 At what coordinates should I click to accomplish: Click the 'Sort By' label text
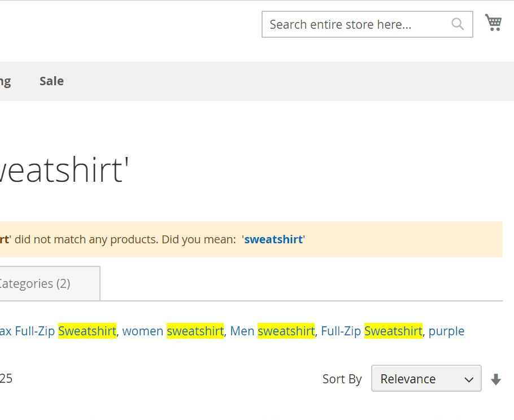pyautogui.click(x=342, y=379)
